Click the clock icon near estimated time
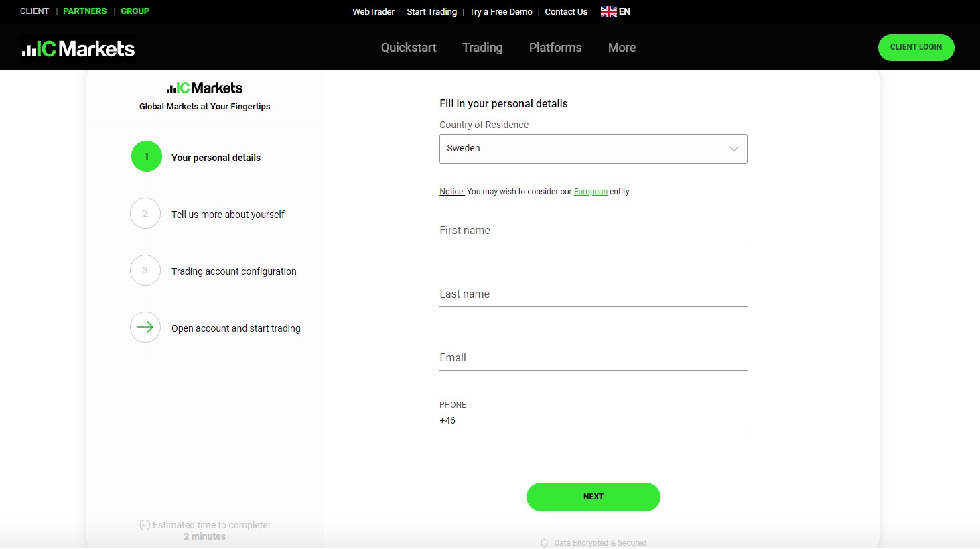980x549 pixels. point(145,525)
